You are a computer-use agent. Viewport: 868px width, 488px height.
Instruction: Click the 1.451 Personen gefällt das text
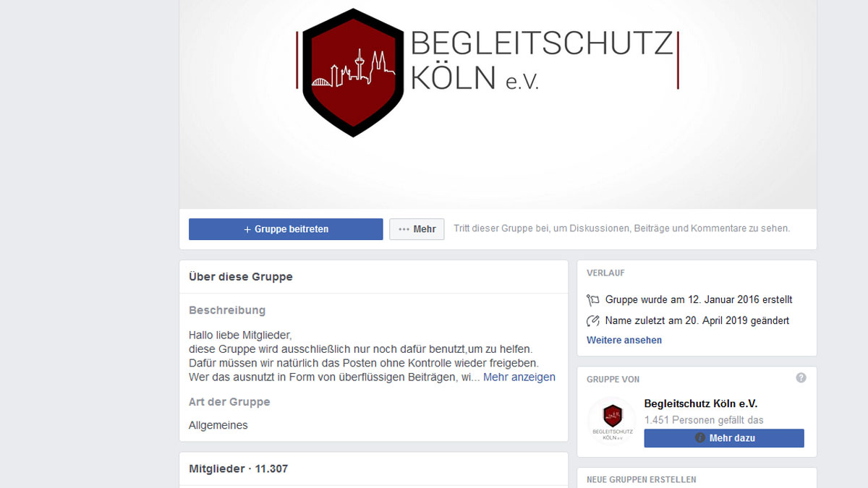pos(704,420)
